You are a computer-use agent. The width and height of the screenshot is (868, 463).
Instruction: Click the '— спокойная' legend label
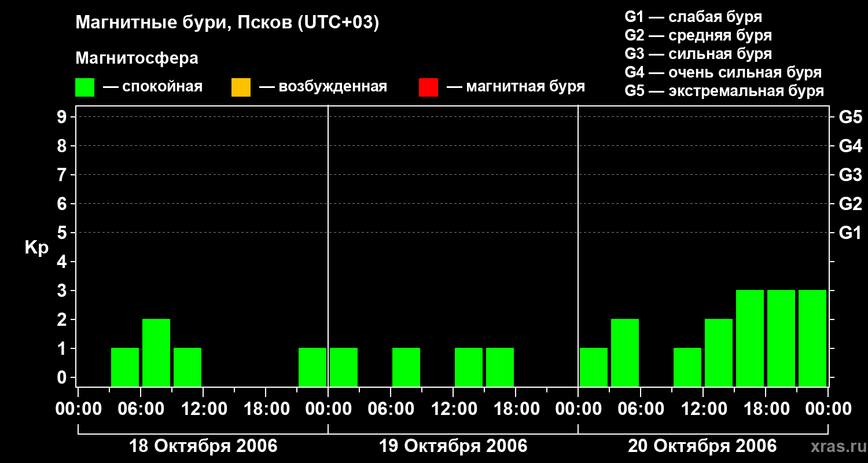click(x=153, y=87)
